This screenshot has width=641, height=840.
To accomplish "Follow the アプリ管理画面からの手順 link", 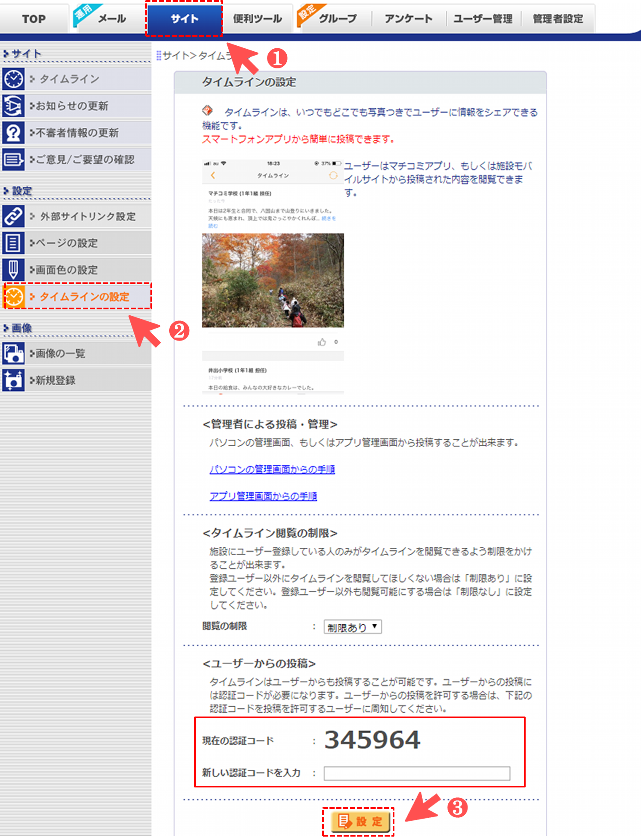I will [x=263, y=496].
